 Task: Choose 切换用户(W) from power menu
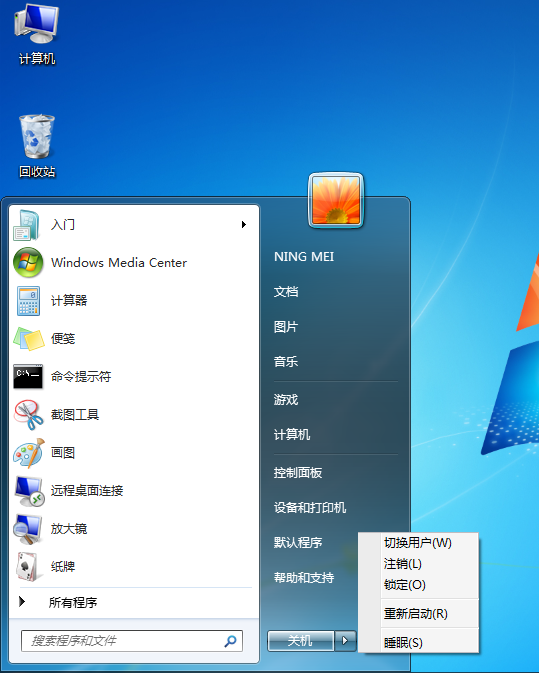pyautogui.click(x=418, y=543)
